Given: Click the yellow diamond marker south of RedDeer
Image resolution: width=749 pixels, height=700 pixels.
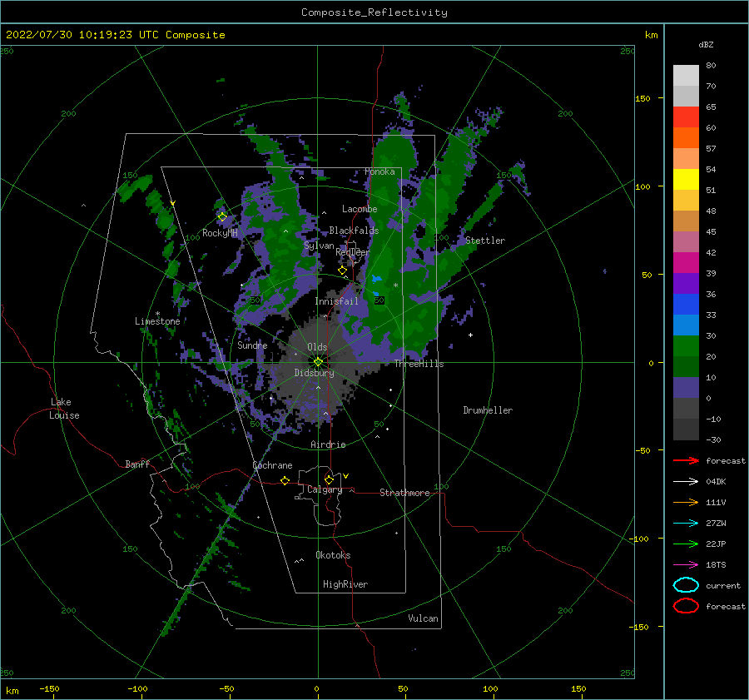Looking at the screenshot, I should (x=342, y=271).
